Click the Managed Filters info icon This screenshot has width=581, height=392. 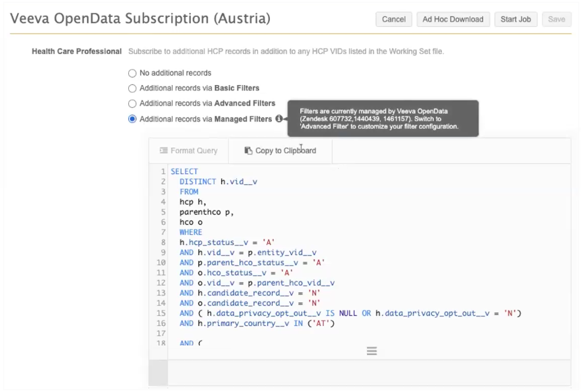coord(279,119)
